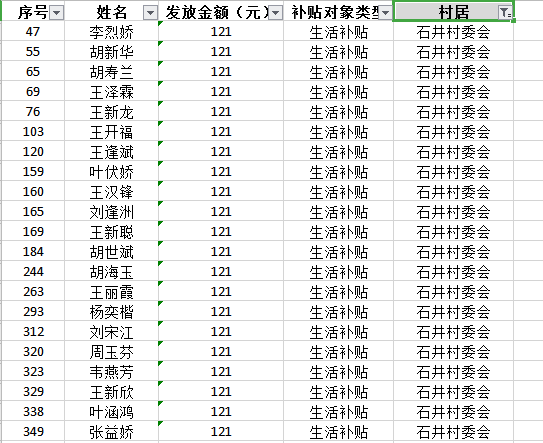
Task: Select the cell with name 周玉芬
Action: 112,352
